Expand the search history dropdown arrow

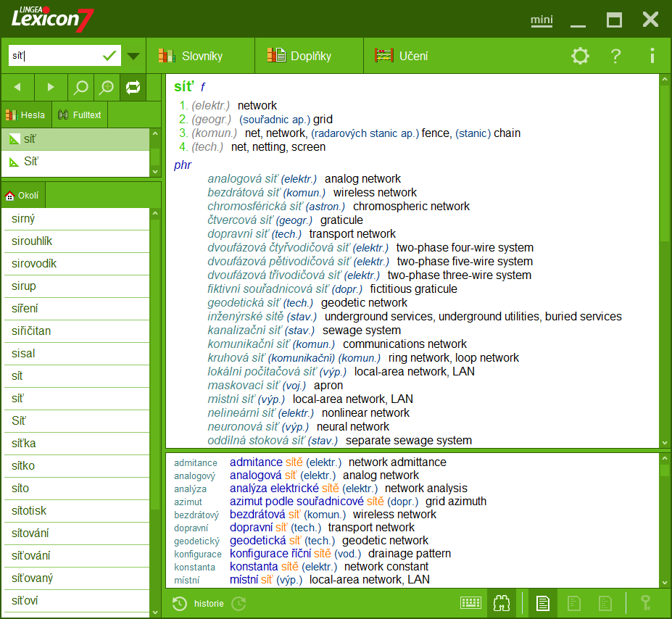(133, 56)
